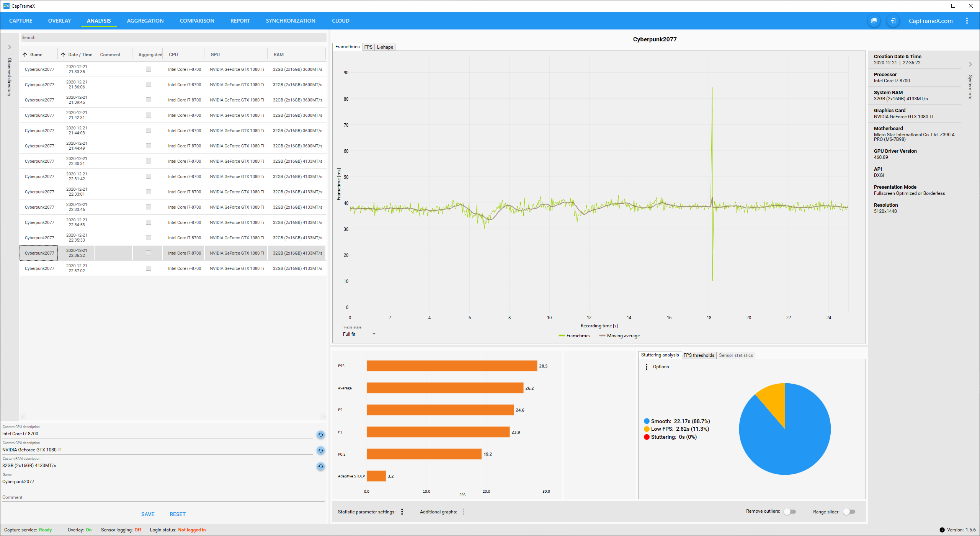Open the three-dot menu beside CapFrameX.com
The height and width of the screenshot is (536, 980).
(967, 21)
